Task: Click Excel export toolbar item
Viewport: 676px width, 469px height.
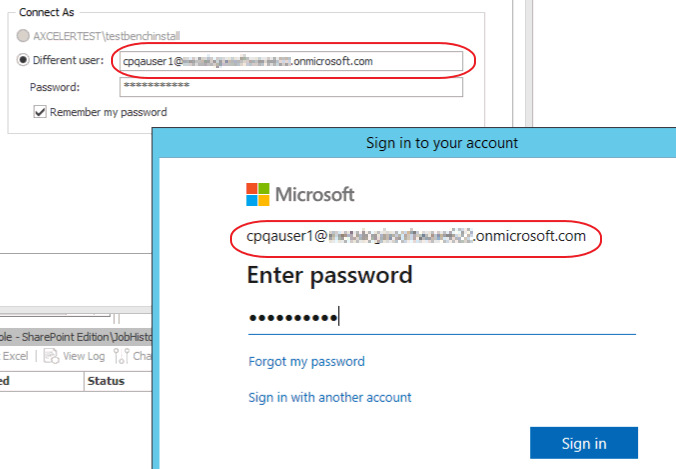Action: (15, 355)
